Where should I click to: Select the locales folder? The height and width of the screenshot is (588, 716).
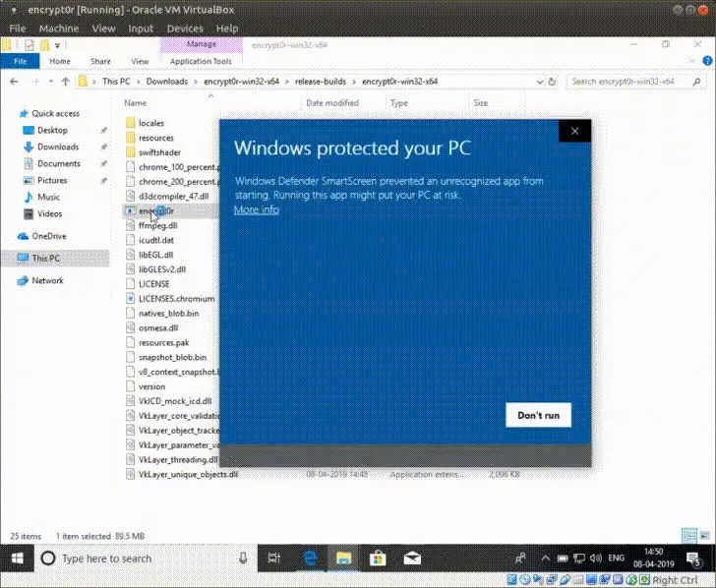click(x=151, y=123)
